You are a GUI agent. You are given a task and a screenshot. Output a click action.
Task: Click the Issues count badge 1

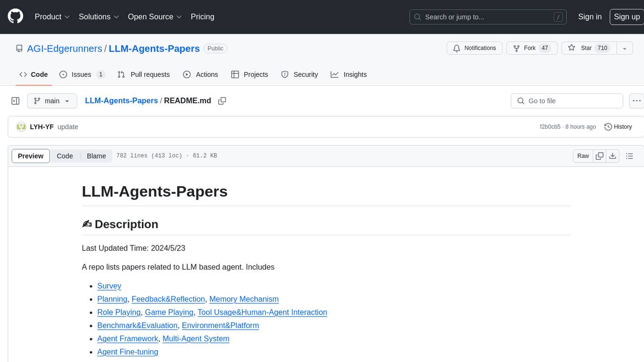[100, 74]
